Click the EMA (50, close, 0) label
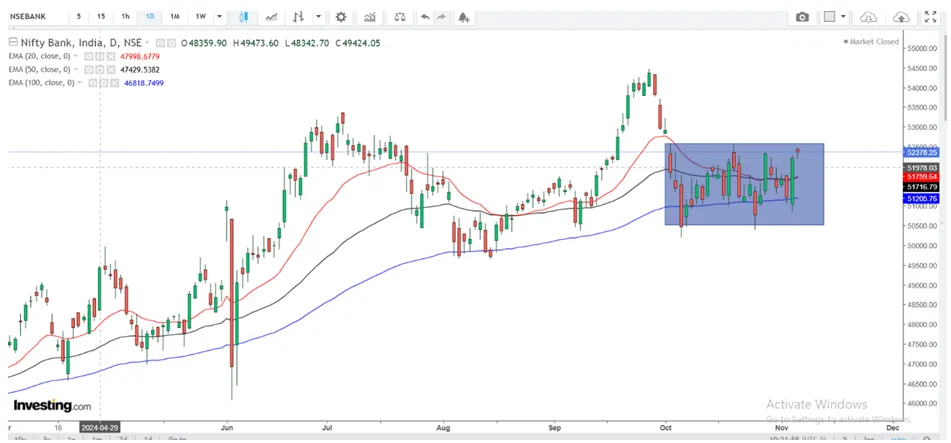The height and width of the screenshot is (443, 951). 39,69
